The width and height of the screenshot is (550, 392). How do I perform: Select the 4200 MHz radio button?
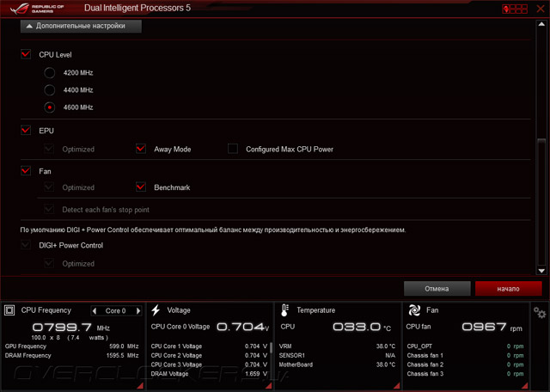coord(50,73)
